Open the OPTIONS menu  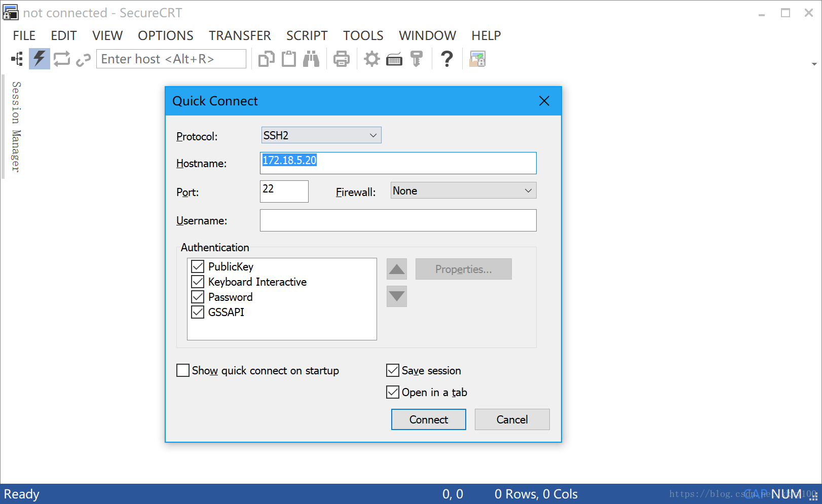click(x=166, y=35)
